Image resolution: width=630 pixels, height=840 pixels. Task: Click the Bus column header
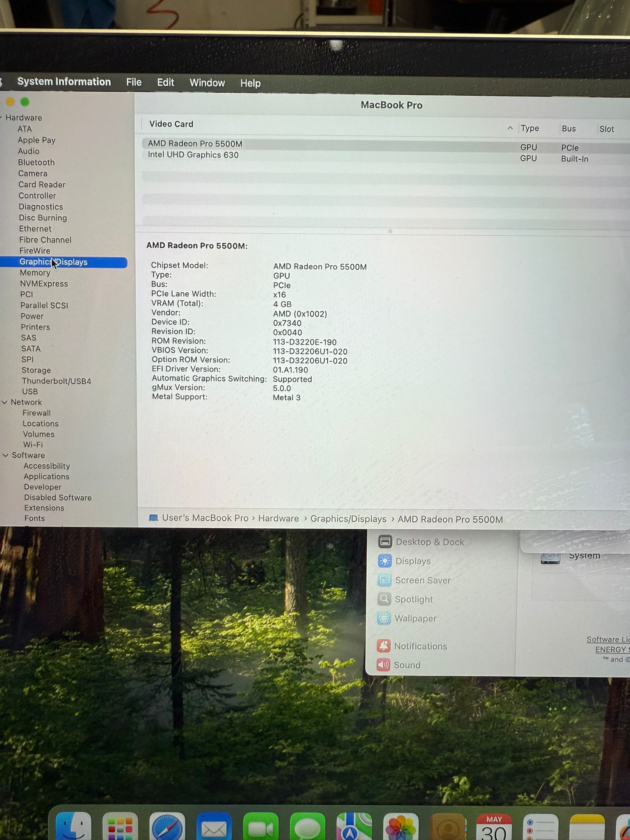(x=568, y=128)
